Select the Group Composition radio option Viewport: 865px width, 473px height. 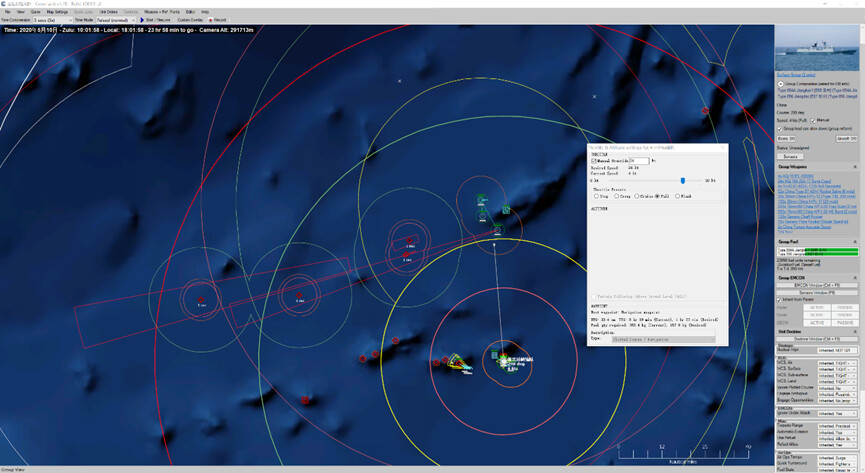[781, 84]
